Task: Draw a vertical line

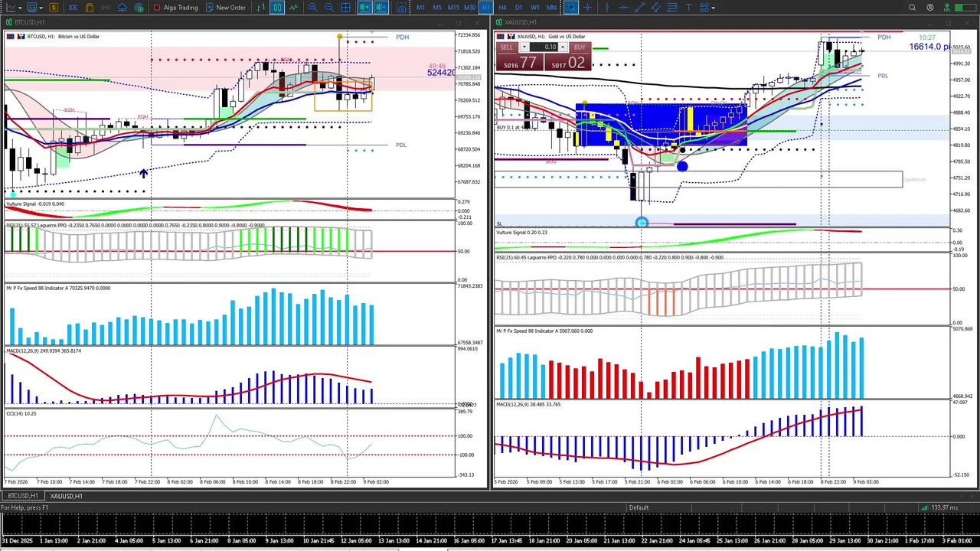Action: point(607,8)
